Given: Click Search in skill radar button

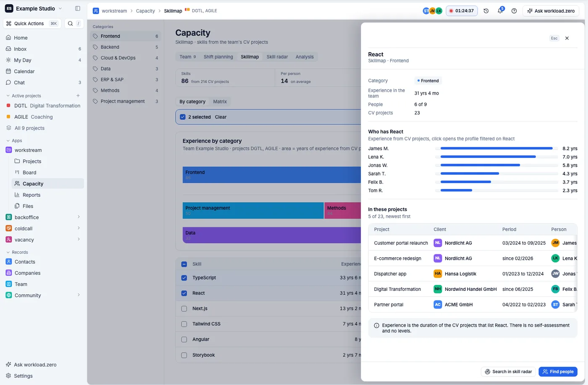Looking at the screenshot, I should point(508,372).
